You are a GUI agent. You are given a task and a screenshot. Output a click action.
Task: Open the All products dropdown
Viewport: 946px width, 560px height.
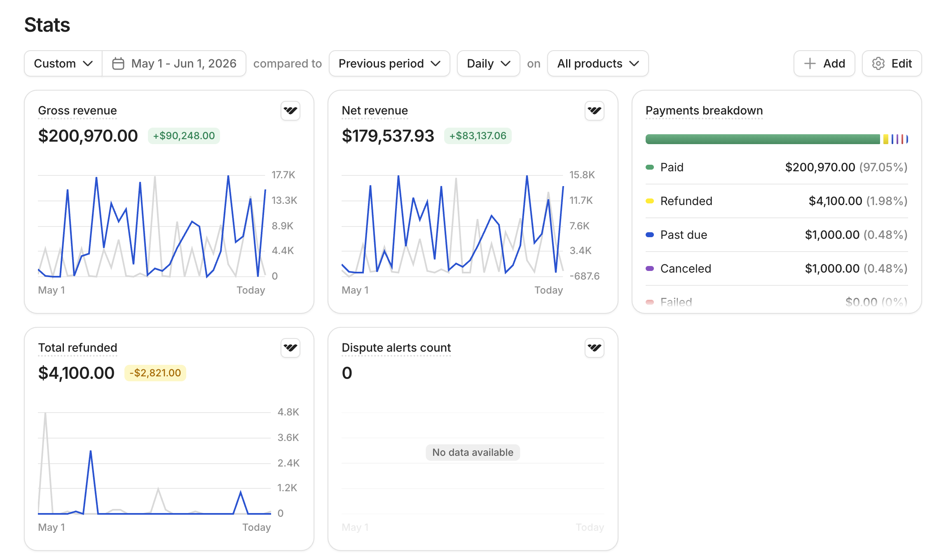(x=598, y=63)
